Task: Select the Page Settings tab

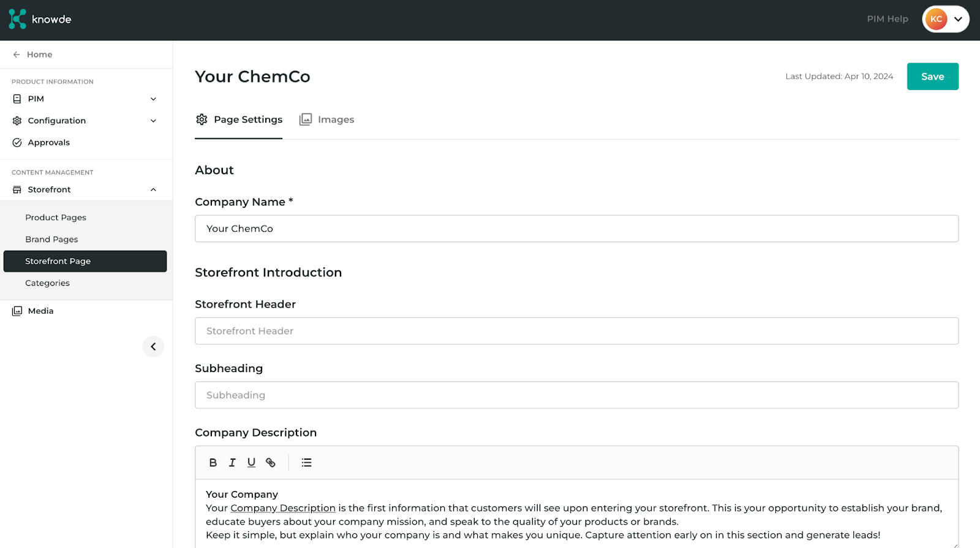Action: (239, 120)
